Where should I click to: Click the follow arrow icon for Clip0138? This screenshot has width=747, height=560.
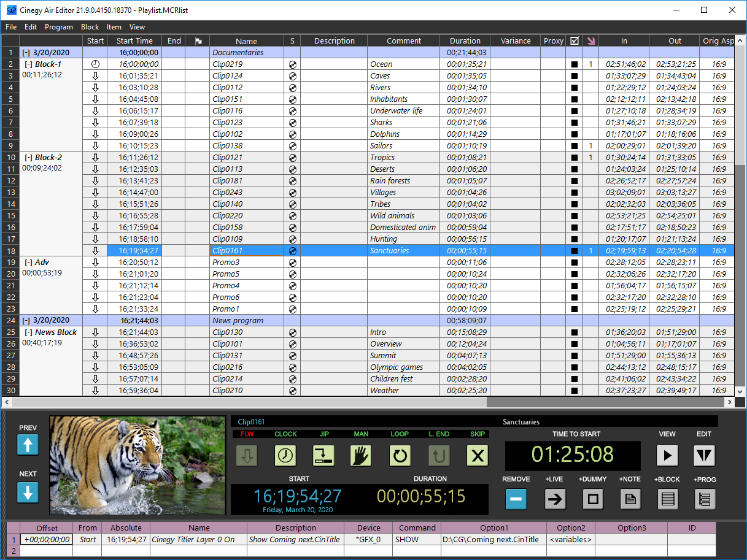click(95, 146)
